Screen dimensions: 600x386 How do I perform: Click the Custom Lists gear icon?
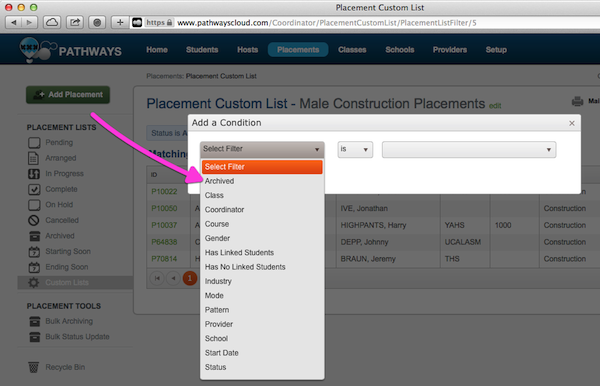(x=34, y=283)
